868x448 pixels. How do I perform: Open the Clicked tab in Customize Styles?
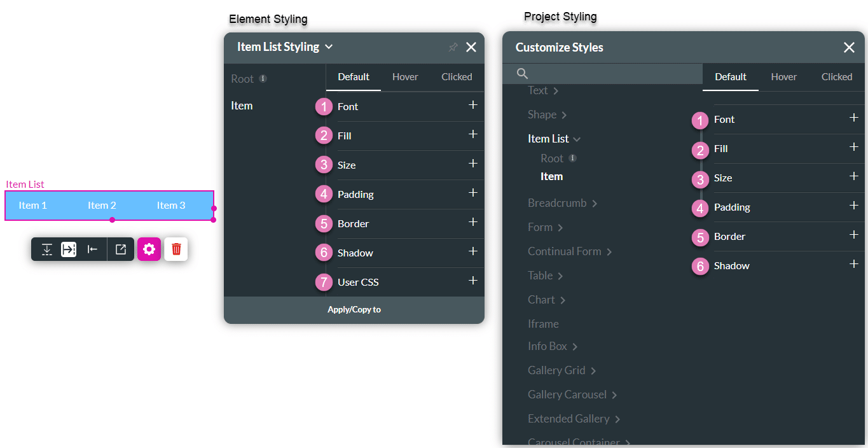click(x=836, y=76)
